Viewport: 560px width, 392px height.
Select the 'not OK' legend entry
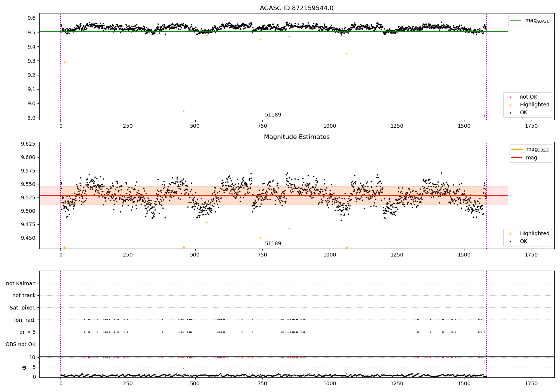pos(528,97)
